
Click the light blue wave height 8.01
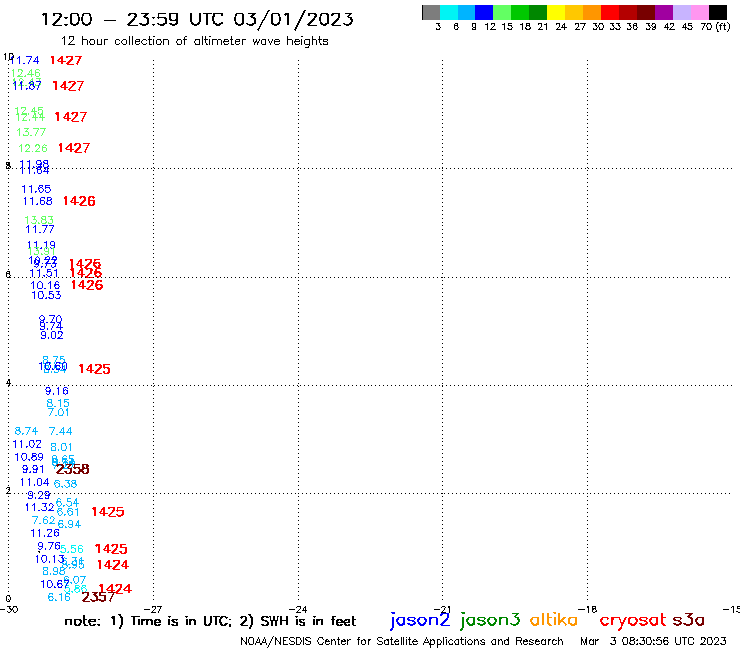pos(61,447)
